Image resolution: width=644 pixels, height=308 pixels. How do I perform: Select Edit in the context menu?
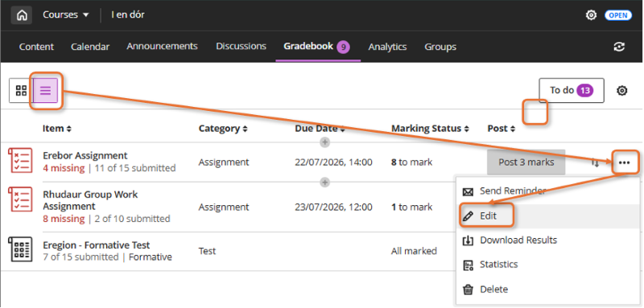[547, 216]
